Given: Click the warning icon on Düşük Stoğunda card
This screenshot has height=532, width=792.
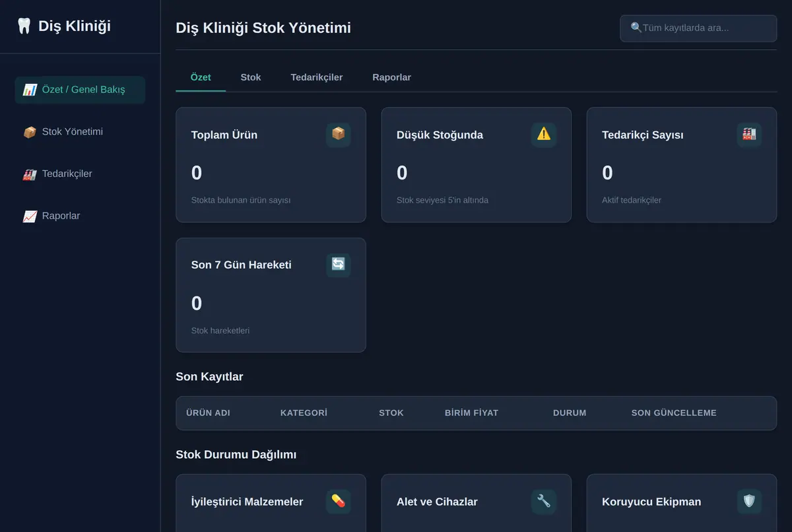Looking at the screenshot, I should click(x=544, y=134).
